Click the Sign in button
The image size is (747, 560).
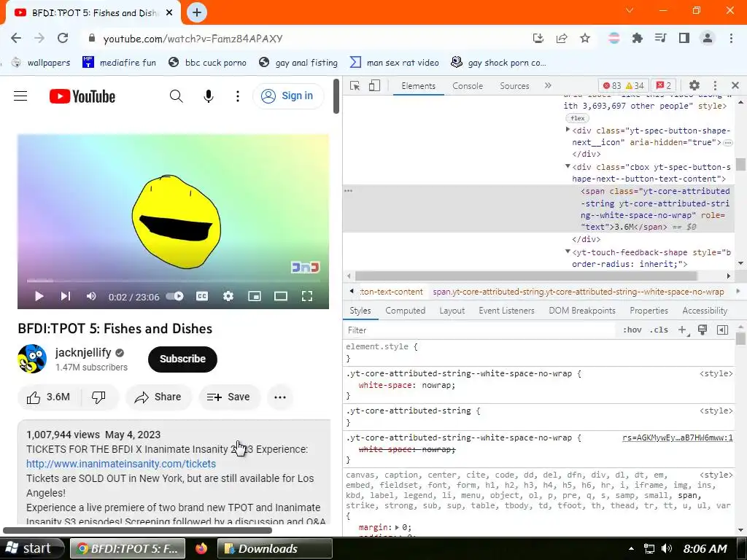coord(287,96)
